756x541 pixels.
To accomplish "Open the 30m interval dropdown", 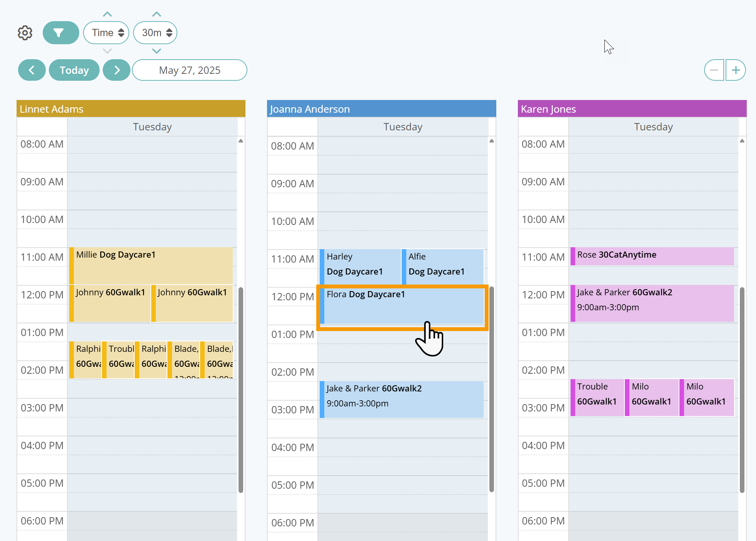I will (155, 33).
